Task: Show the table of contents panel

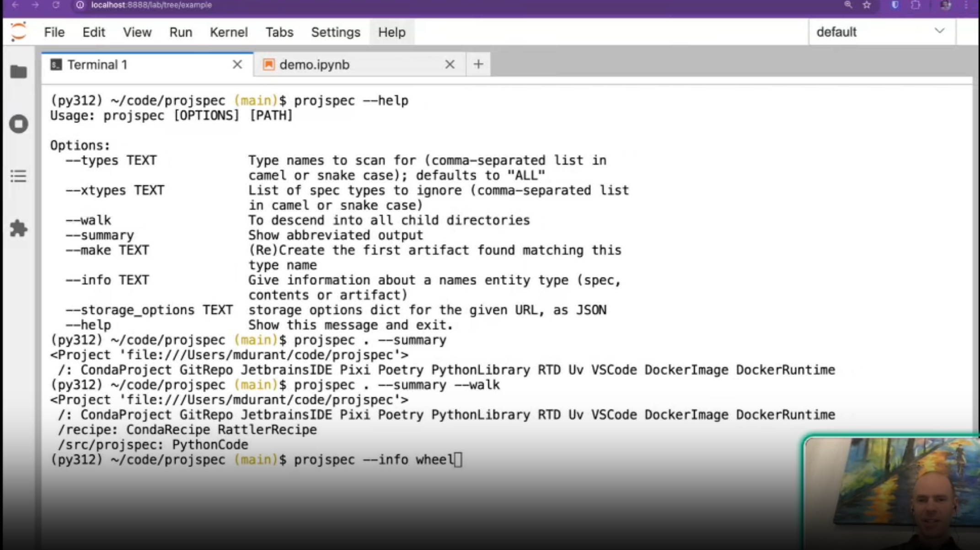Action: pos(18,176)
